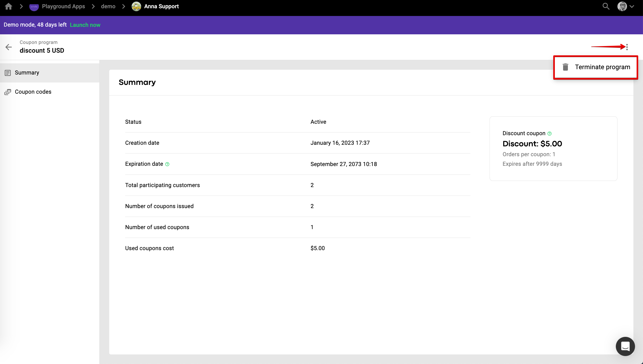Open the three-dot options menu
This screenshot has width=643, height=364.
[x=627, y=47]
